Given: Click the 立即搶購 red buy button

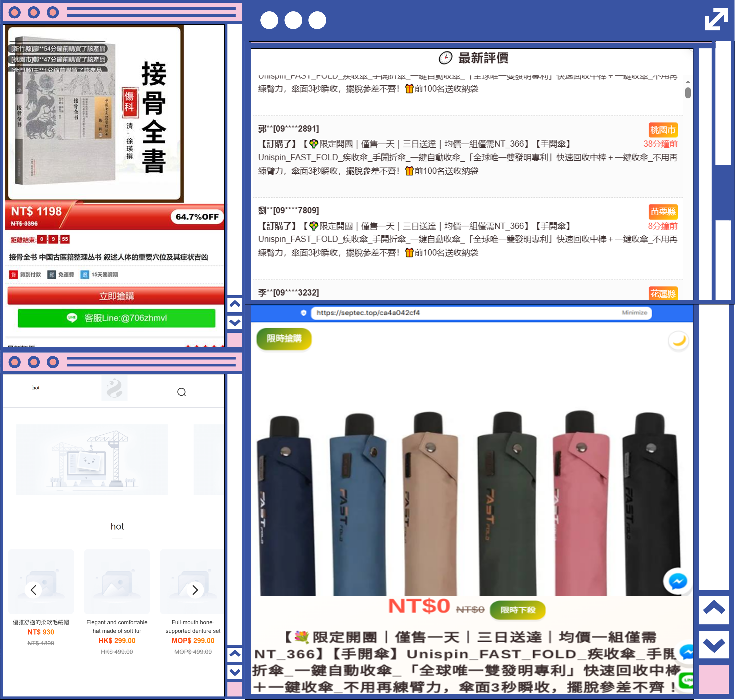Looking at the screenshot, I should (x=116, y=296).
